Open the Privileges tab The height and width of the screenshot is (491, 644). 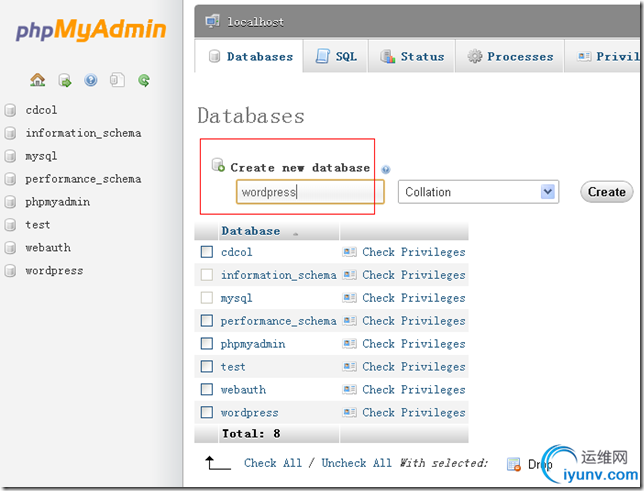[x=603, y=57]
